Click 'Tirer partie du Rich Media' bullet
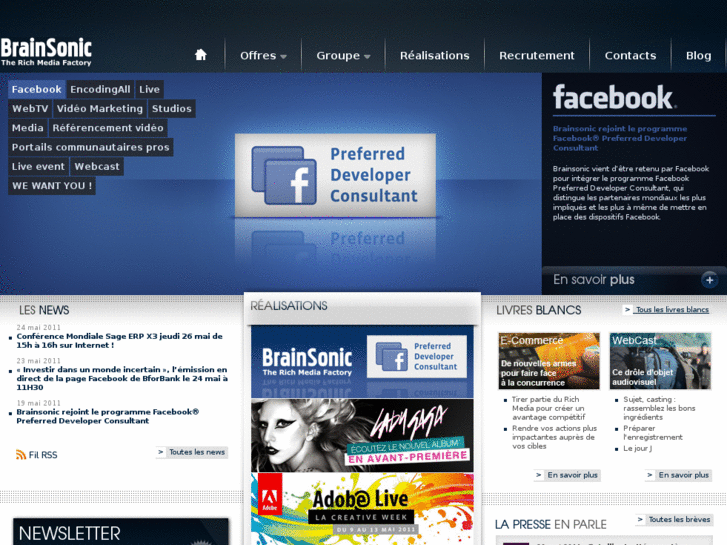The width and height of the screenshot is (727, 545). click(549, 408)
